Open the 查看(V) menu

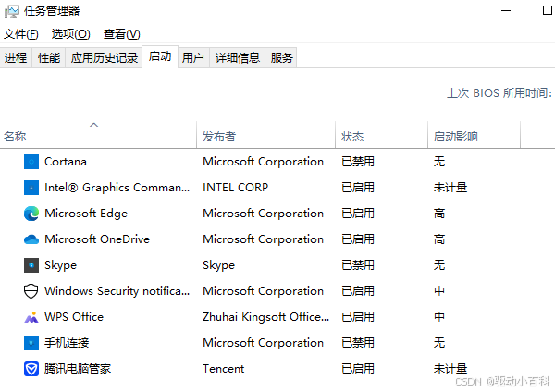pyautogui.click(x=122, y=34)
